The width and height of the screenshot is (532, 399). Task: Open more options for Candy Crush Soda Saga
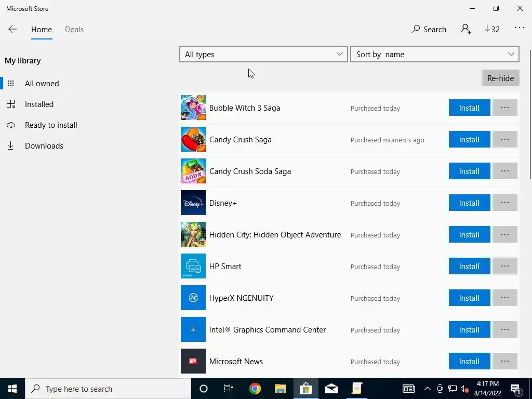505,171
